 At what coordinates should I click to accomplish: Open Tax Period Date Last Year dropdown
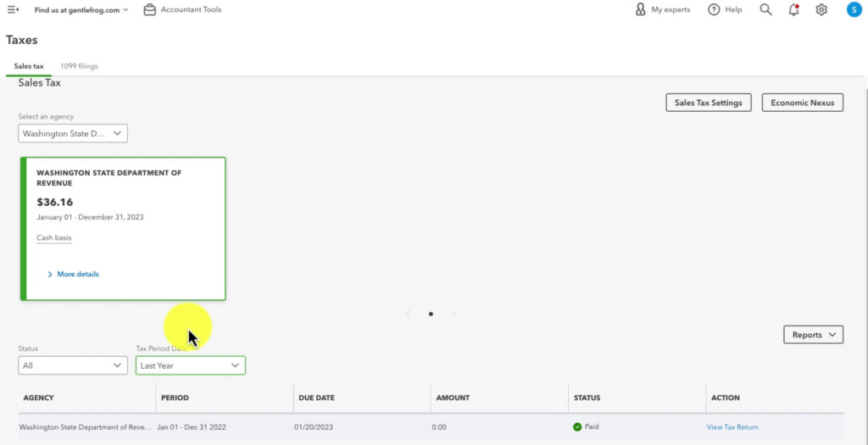(x=191, y=365)
